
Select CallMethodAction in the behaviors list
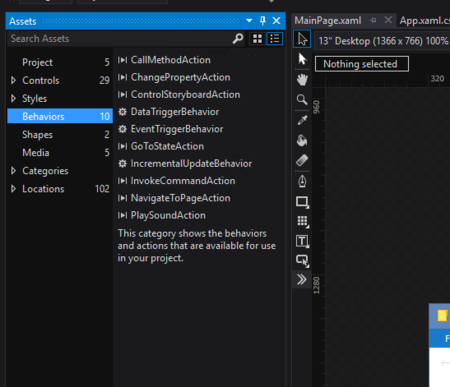tap(170, 60)
